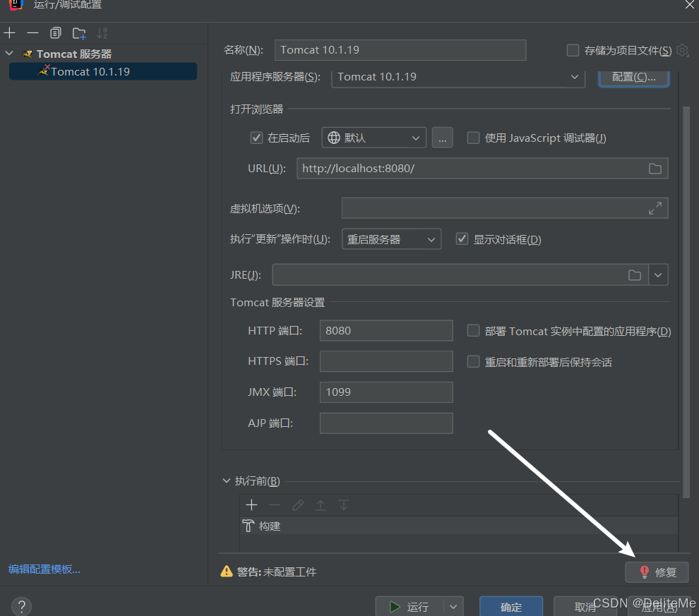Click the AJP 端口 field
This screenshot has height=616, width=699.
(386, 423)
